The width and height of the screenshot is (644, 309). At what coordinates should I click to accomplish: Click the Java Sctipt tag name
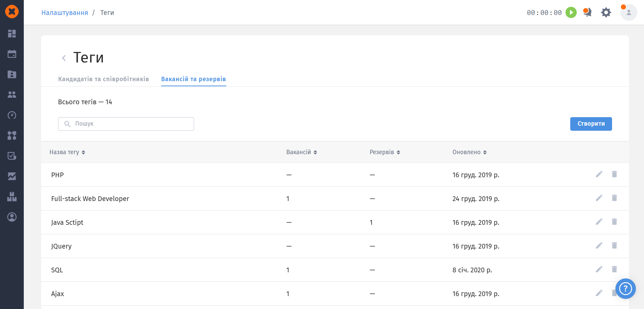point(67,222)
